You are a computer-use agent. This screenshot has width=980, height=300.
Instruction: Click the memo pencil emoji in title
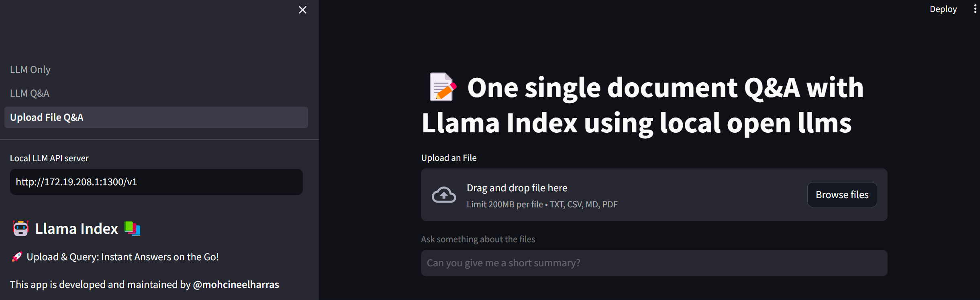pos(443,87)
